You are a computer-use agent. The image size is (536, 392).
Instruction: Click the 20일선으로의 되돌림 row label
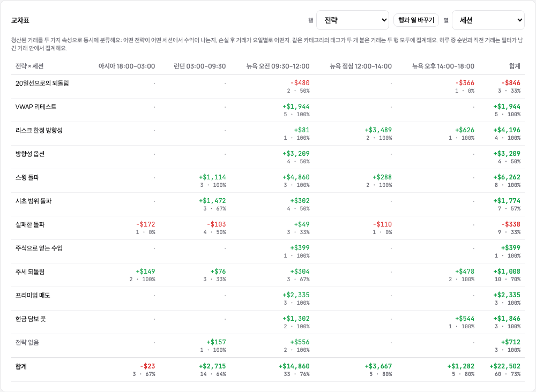[42, 84]
